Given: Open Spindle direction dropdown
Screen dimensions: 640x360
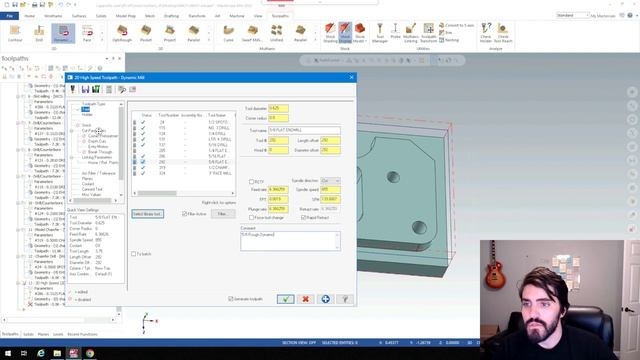Looking at the screenshot, I should click(330, 180).
